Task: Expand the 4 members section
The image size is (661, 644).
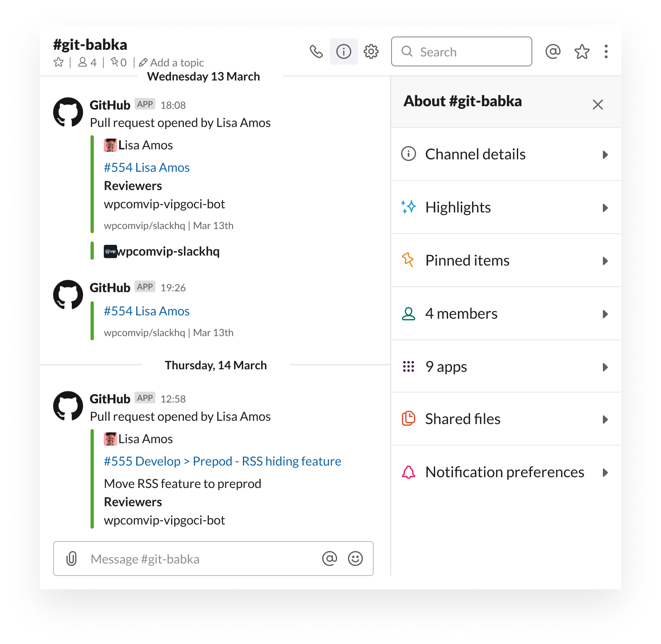Action: point(506,314)
